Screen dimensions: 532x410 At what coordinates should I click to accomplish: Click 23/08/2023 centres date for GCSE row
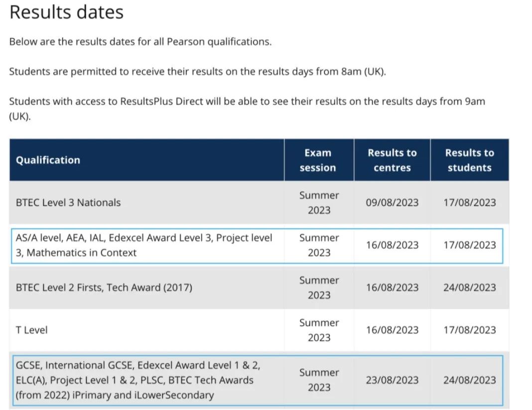(x=392, y=380)
